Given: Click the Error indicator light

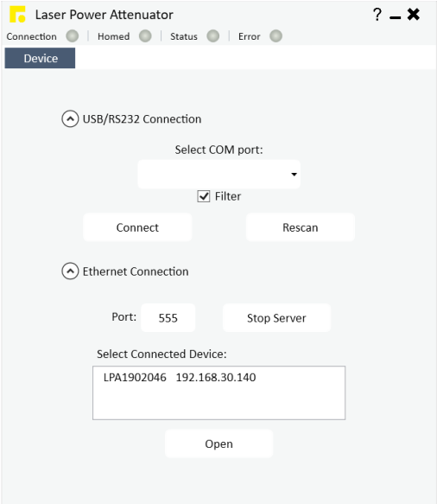Looking at the screenshot, I should (275, 36).
